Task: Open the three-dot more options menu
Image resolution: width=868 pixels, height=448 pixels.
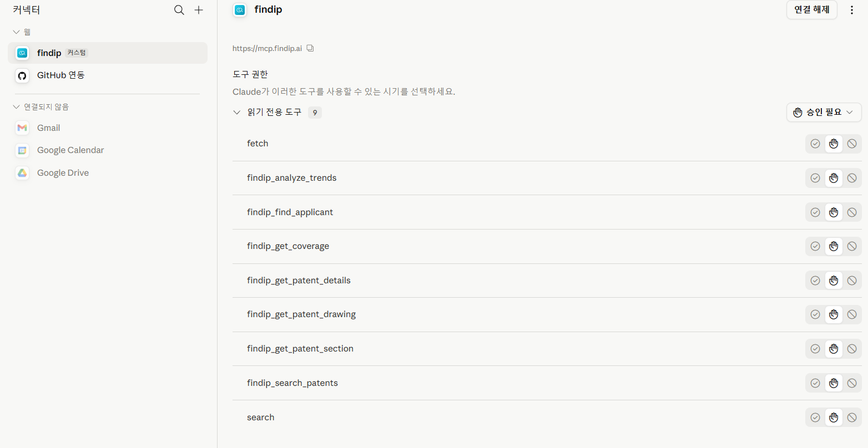Action: click(852, 10)
